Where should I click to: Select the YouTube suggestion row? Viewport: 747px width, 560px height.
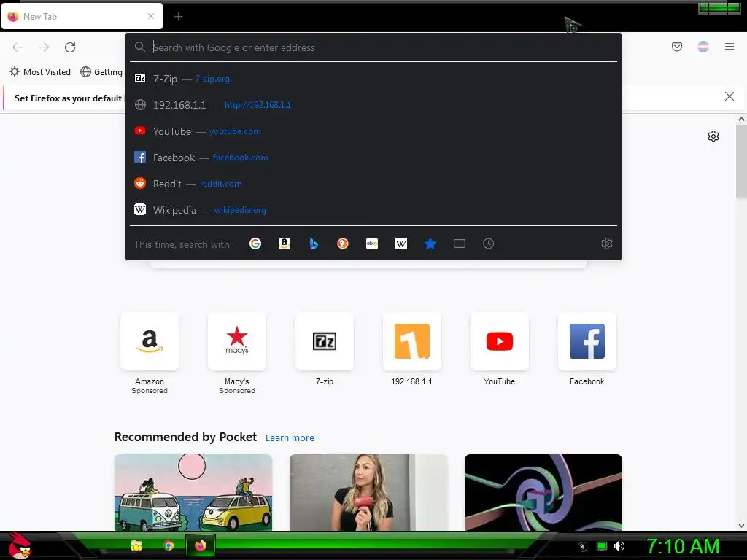(x=373, y=131)
